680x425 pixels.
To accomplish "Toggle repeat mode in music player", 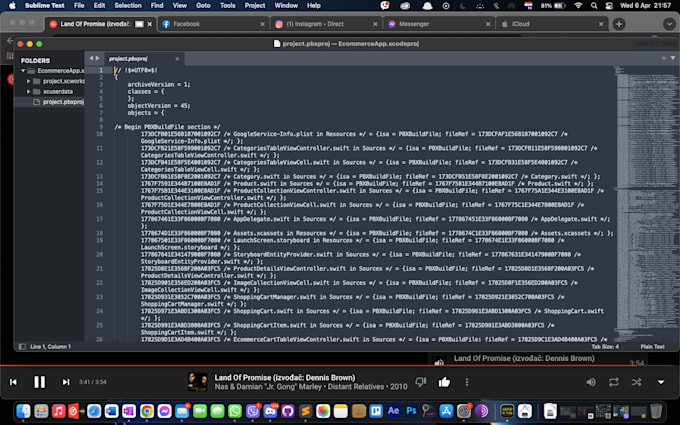I will click(614, 382).
